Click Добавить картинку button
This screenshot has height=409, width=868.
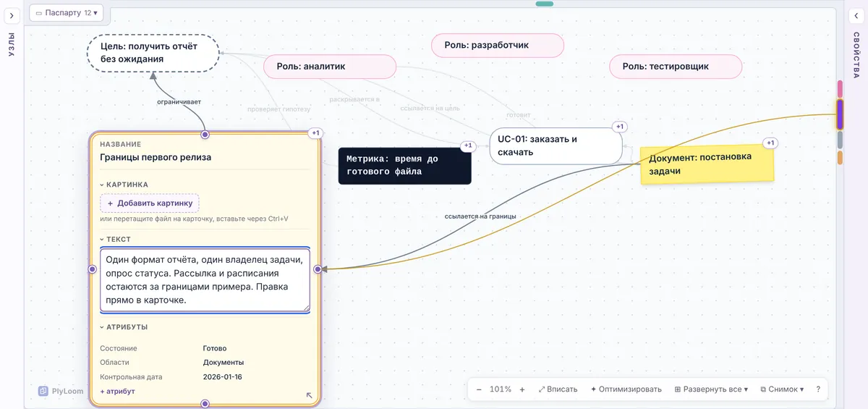[150, 203]
